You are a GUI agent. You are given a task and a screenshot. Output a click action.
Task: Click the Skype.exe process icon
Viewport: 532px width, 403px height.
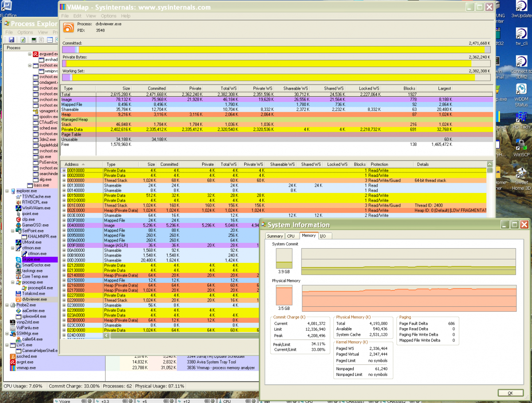coord(19,259)
